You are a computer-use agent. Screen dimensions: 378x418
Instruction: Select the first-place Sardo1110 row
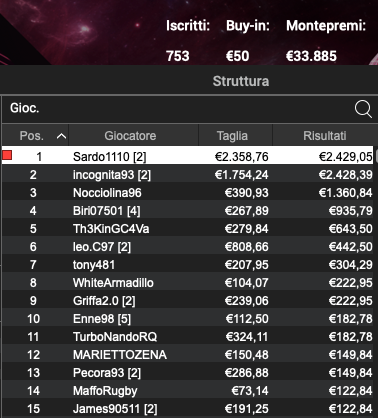[188, 156]
